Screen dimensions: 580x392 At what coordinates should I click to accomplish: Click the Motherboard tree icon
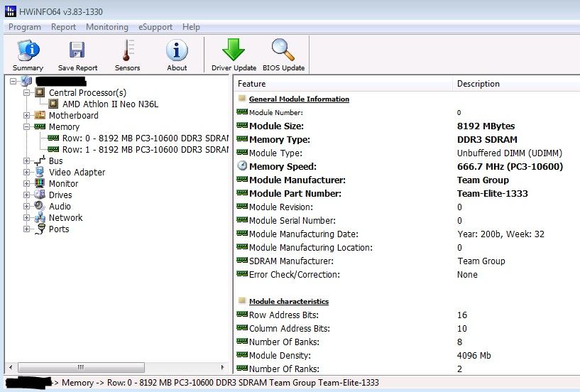40,115
